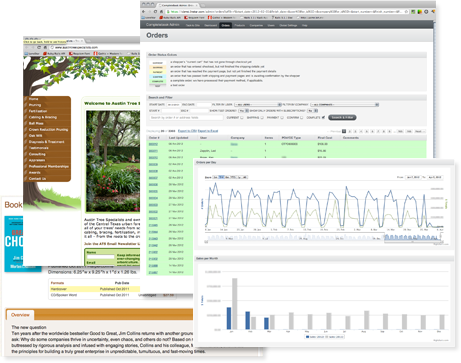Click the Hardcover format row

pos(94,289)
